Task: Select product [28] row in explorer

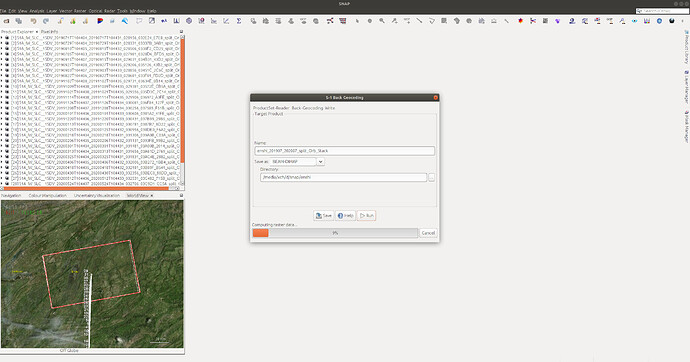Action: 95,184
